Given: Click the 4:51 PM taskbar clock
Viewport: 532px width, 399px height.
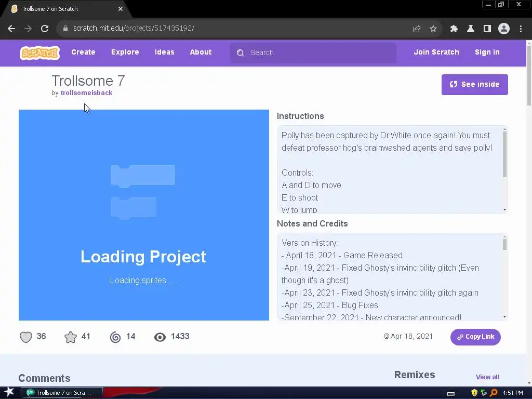Looking at the screenshot, I should [512, 393].
